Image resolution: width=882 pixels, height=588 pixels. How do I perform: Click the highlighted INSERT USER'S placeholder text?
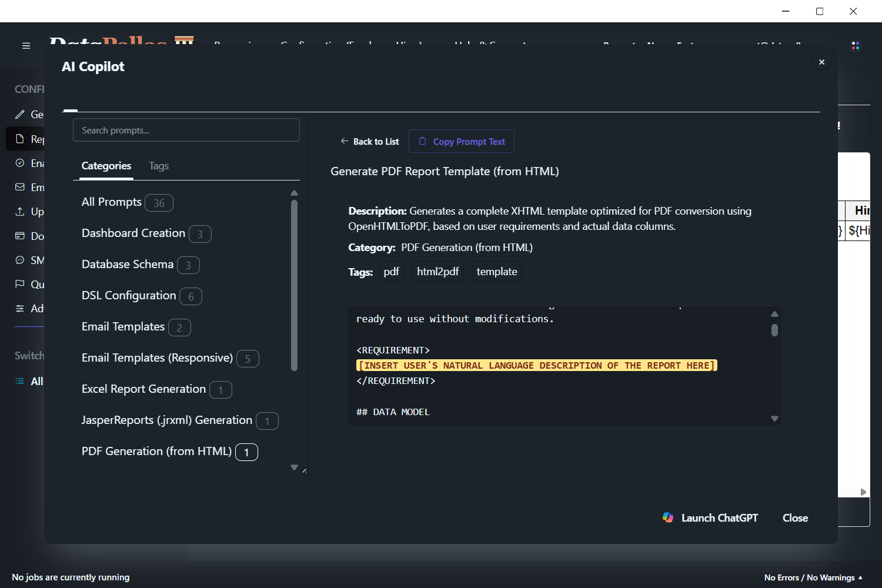coord(536,365)
